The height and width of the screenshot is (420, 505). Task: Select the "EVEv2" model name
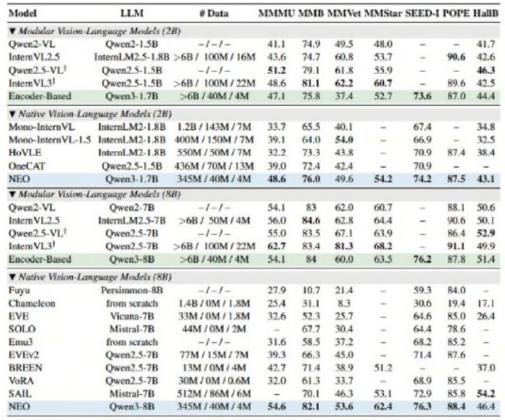23,355
